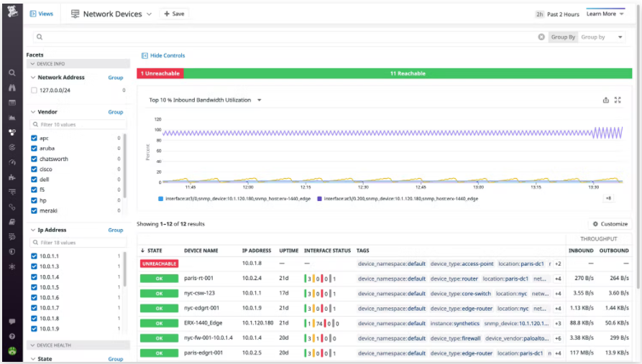
Task: Collapse the Vendor facet section
Action: [33, 112]
